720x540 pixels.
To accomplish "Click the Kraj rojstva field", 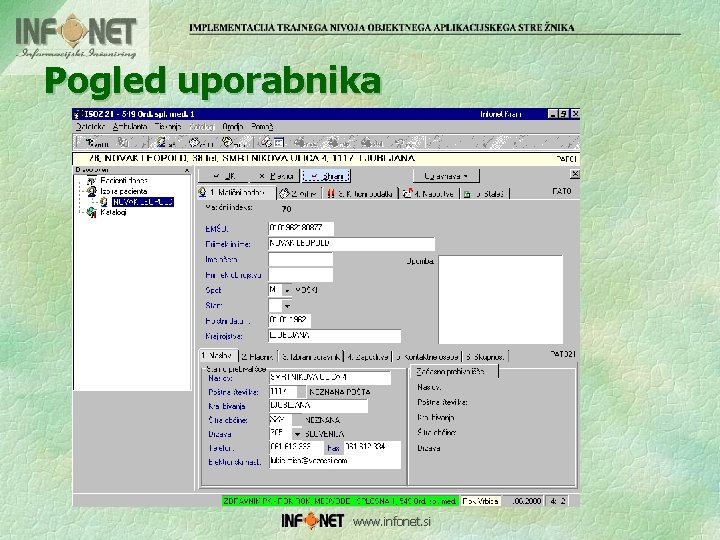I will [x=334, y=336].
